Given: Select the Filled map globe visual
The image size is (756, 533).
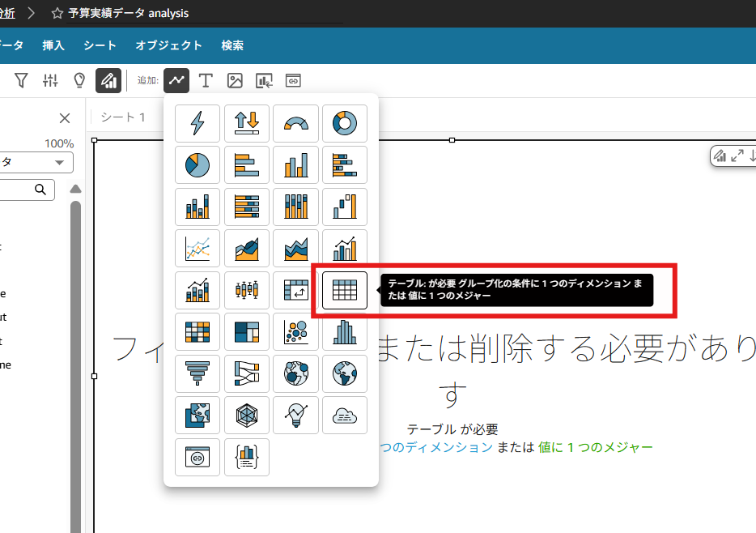Looking at the screenshot, I should [345, 373].
